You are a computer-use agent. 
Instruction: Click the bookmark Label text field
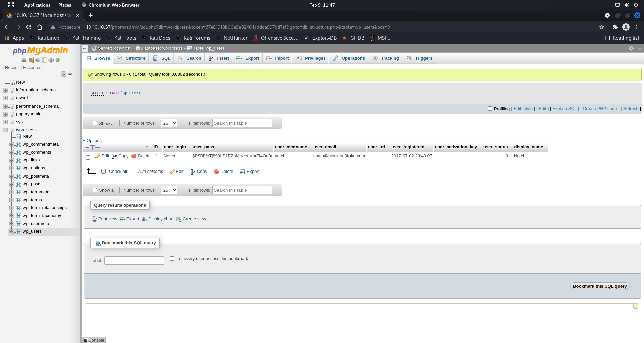134,261
